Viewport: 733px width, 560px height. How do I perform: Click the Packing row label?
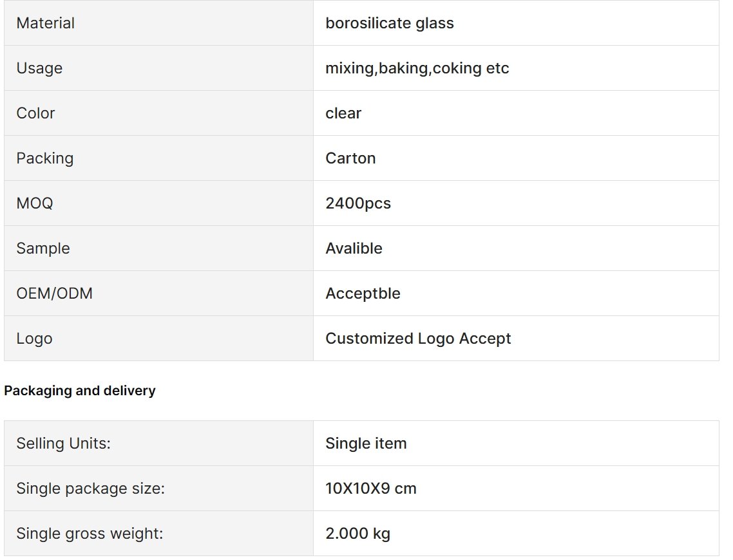point(45,158)
